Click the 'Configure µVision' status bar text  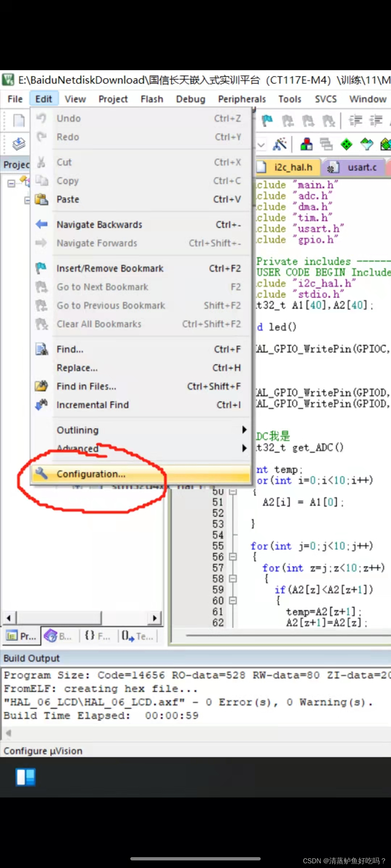tap(43, 751)
